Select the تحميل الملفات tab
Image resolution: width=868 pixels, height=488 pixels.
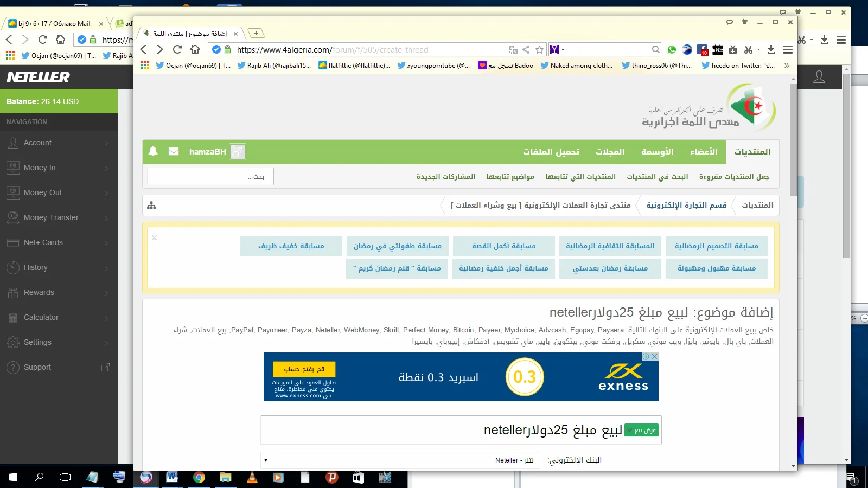point(551,152)
